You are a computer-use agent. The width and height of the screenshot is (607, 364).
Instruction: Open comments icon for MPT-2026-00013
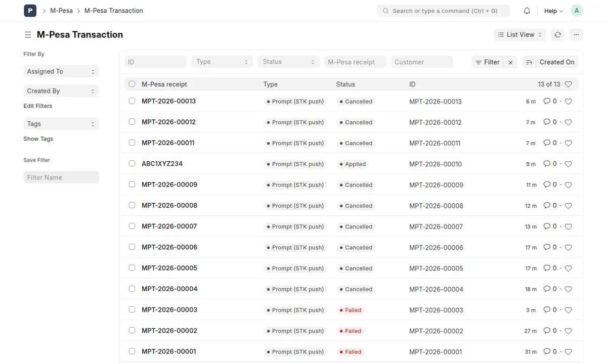(x=547, y=101)
